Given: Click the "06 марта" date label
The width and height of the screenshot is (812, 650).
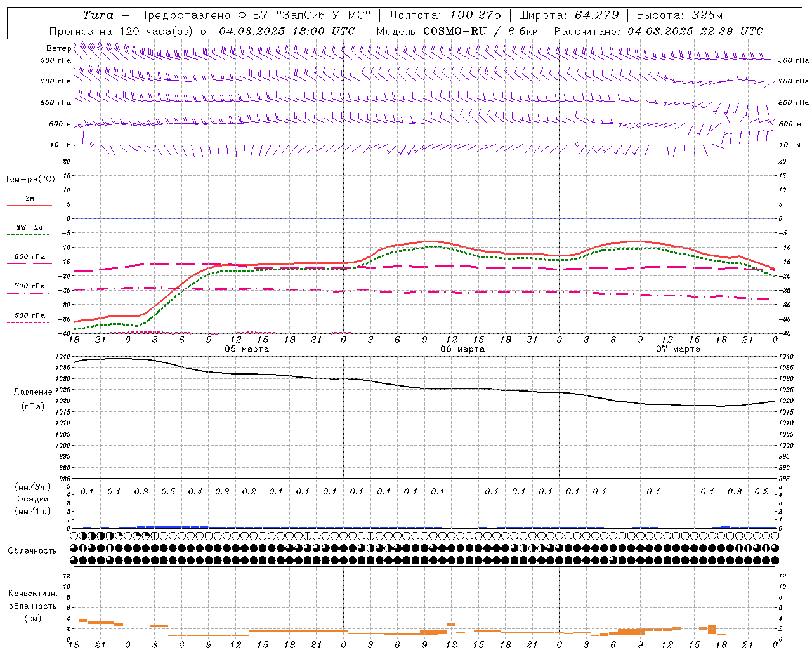Looking at the screenshot, I should 462,349.
